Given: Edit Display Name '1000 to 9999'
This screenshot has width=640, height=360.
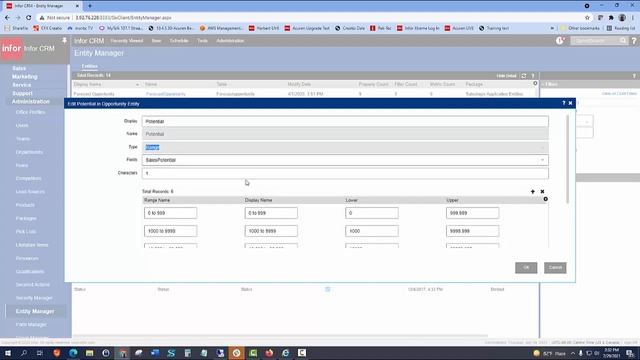Looking at the screenshot, I should pyautogui.click(x=271, y=231).
